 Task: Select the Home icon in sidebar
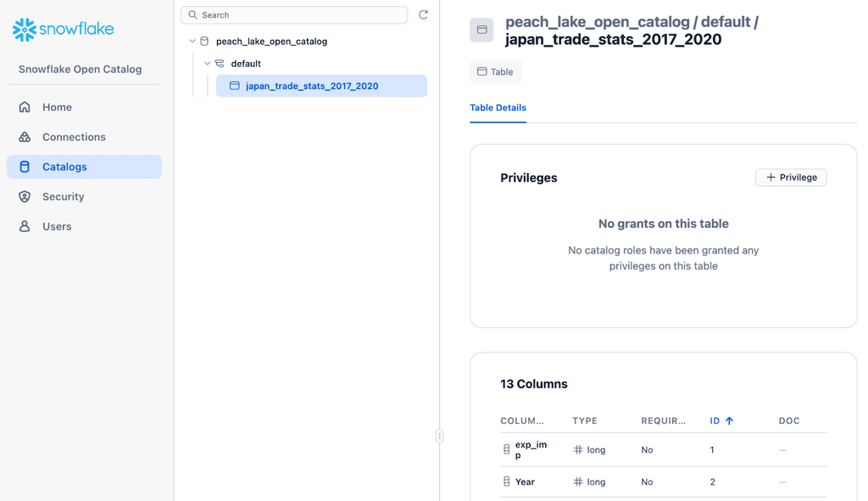(x=27, y=107)
